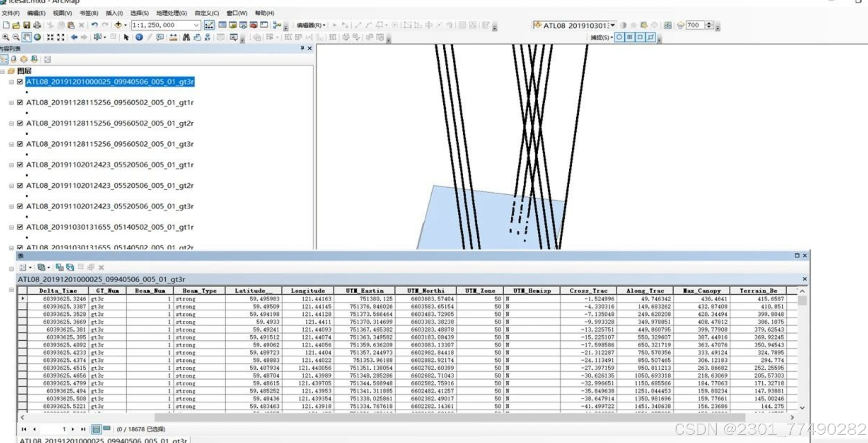Click the Undo arrow icon
Image resolution: width=868 pixels, height=443 pixels.
click(94, 25)
